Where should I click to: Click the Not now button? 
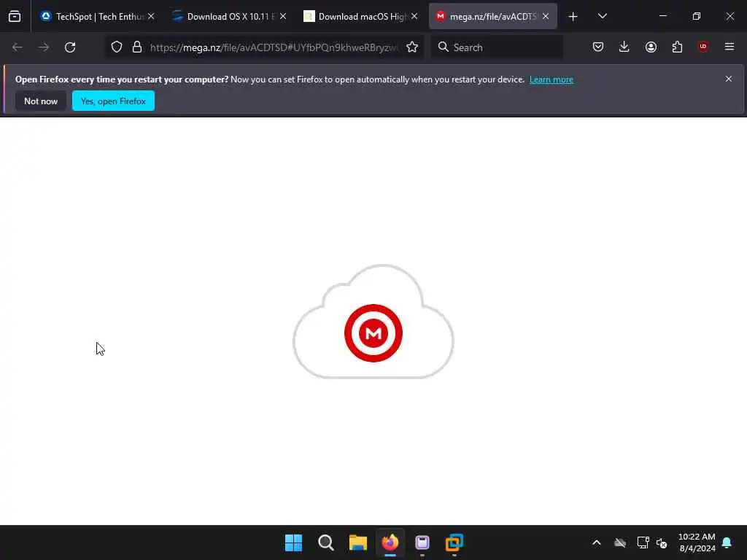[41, 101]
